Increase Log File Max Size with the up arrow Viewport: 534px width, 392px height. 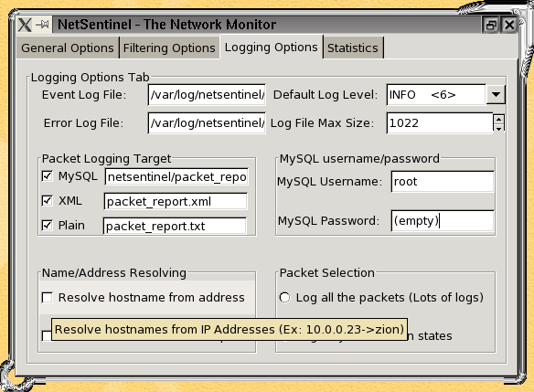tap(498, 119)
